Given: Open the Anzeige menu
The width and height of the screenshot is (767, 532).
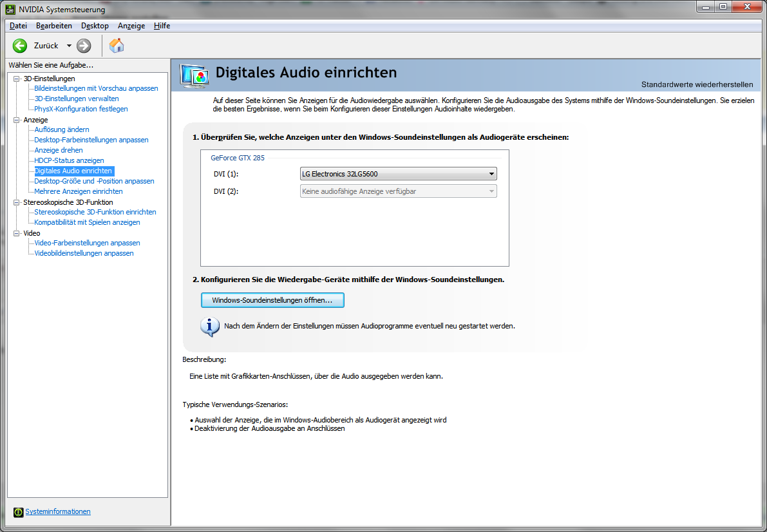Looking at the screenshot, I should click(x=131, y=26).
